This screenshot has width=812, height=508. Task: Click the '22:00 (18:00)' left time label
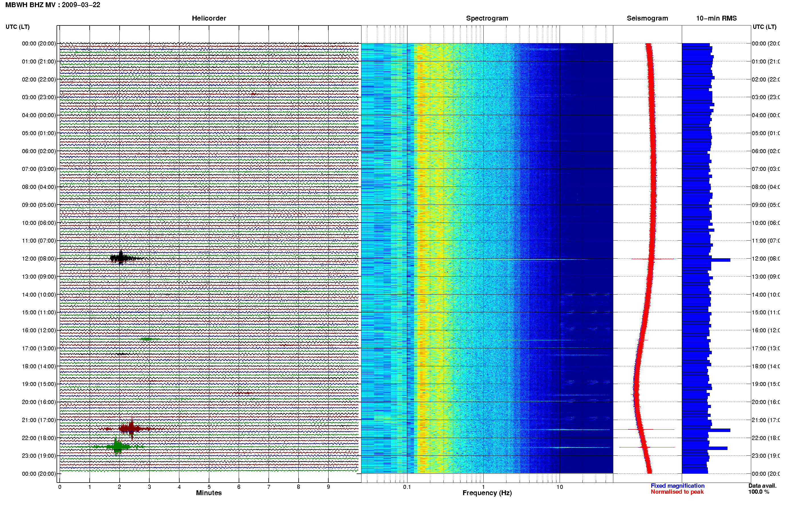tap(39, 438)
